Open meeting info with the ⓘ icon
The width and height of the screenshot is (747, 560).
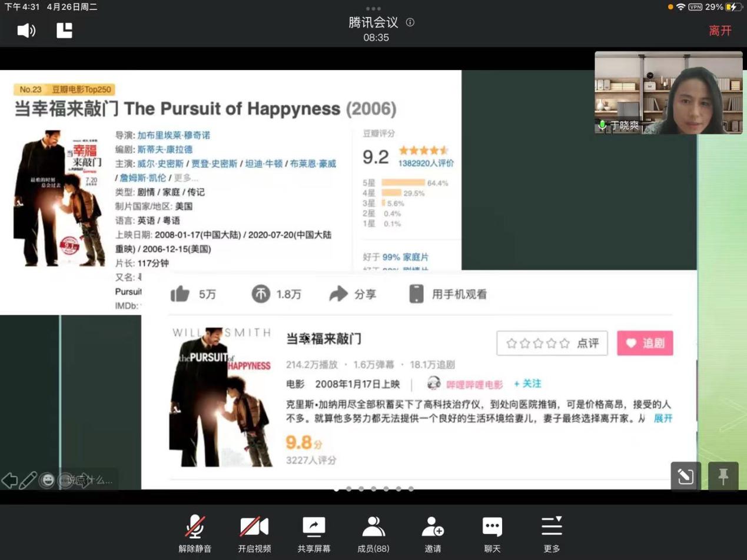click(410, 22)
